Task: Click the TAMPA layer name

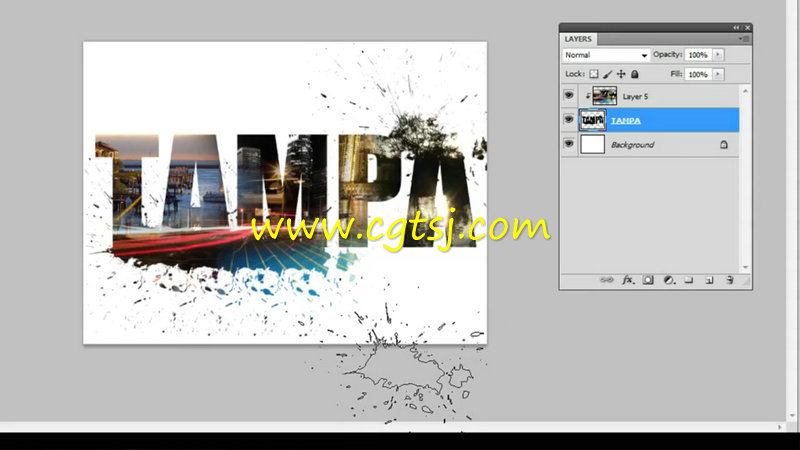Action: 626,120
